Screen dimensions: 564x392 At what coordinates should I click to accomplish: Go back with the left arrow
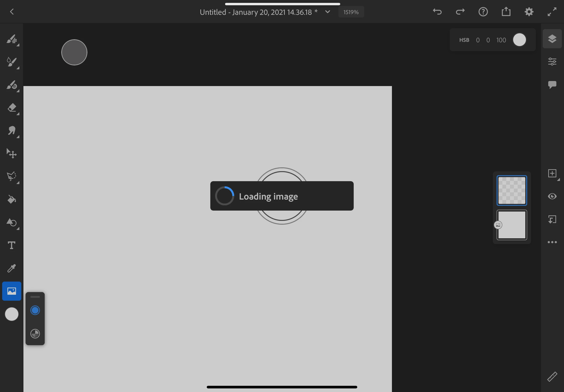[12, 11]
